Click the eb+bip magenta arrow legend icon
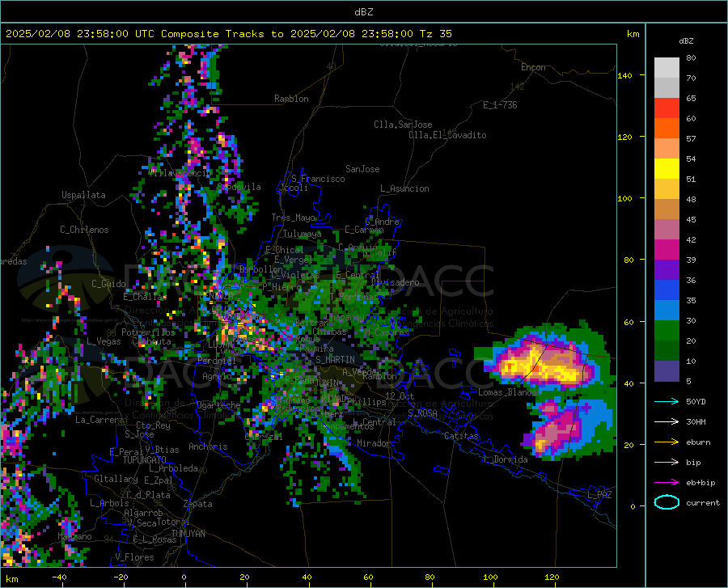Viewport: 728px width, 588px height. (667, 483)
